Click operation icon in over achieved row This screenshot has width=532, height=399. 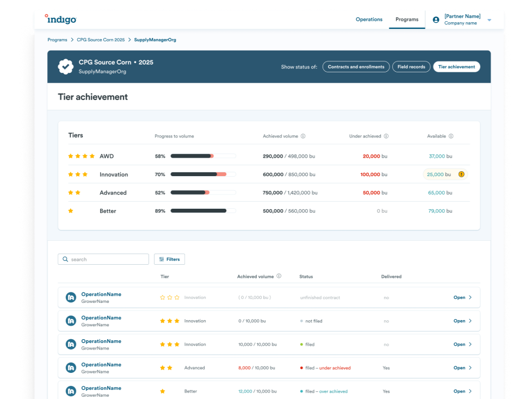[71, 391]
